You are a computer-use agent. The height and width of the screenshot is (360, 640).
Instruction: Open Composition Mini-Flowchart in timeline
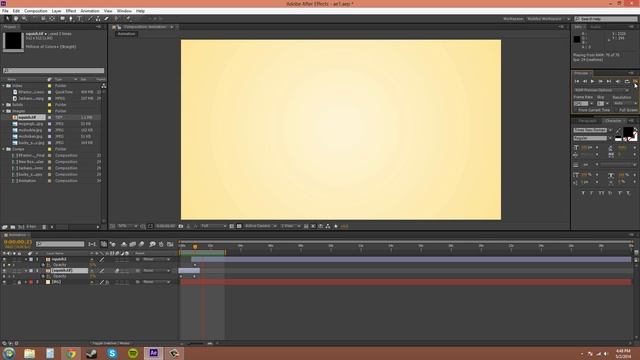pyautogui.click(x=92, y=244)
